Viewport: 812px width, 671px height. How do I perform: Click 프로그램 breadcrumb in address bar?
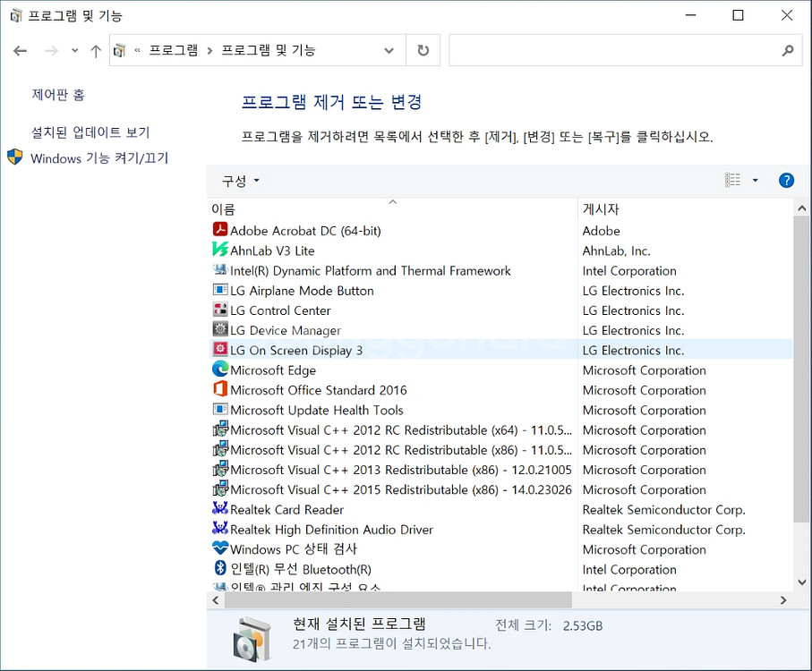point(174,50)
